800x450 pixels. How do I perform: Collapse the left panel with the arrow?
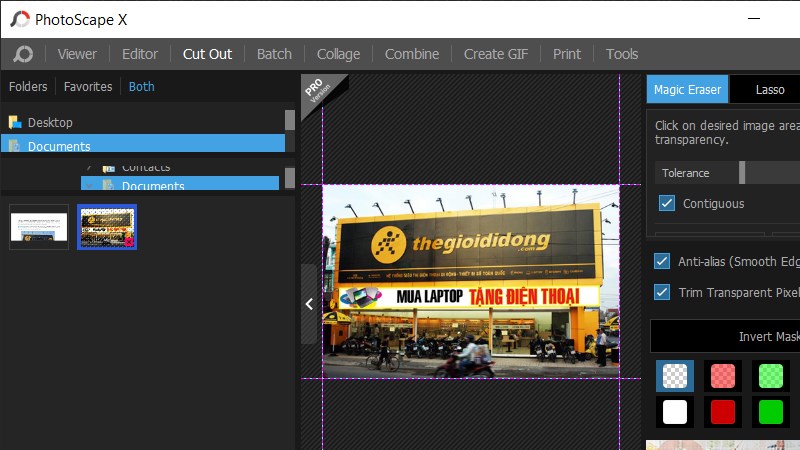coord(309,304)
